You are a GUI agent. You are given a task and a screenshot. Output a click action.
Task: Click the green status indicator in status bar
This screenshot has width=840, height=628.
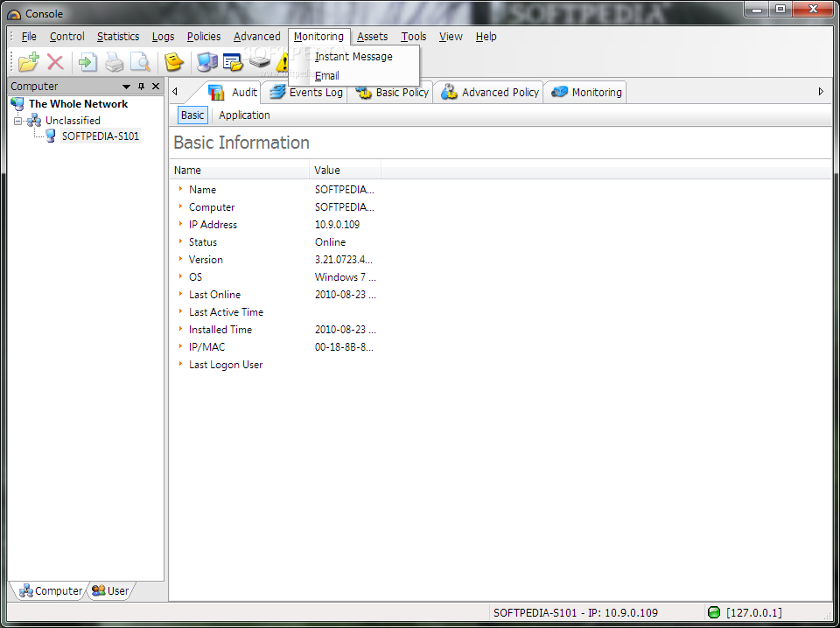(714, 612)
